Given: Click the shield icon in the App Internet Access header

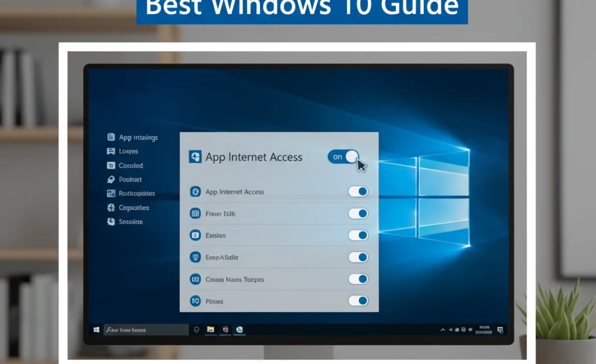Looking at the screenshot, I should [196, 157].
